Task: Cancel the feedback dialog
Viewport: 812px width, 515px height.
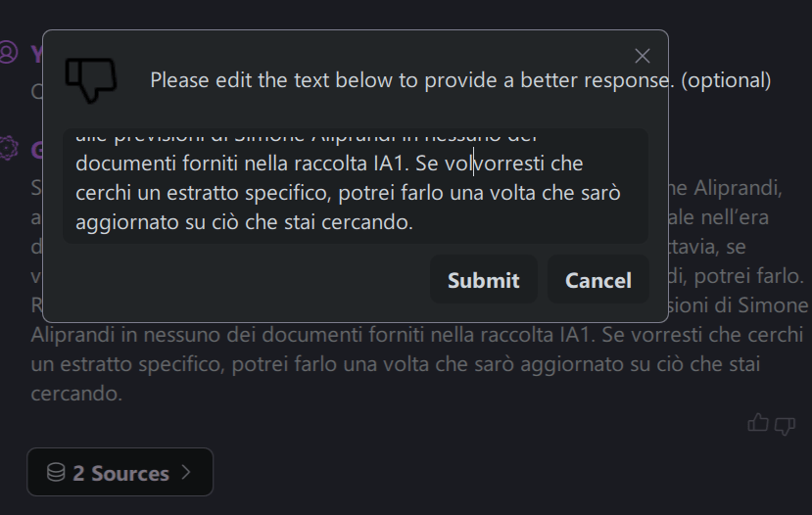Action: pyautogui.click(x=597, y=280)
